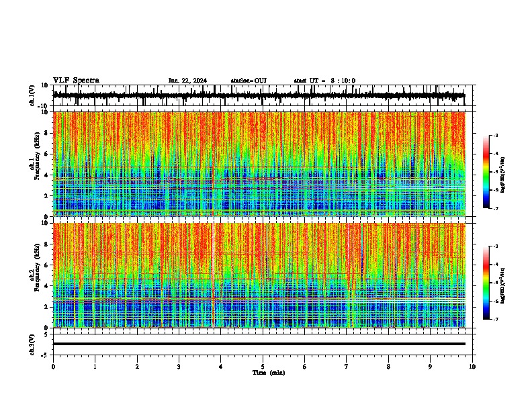Select the "Jan. 22, 2024" date label
The height and width of the screenshot is (411, 532).
pos(187,81)
